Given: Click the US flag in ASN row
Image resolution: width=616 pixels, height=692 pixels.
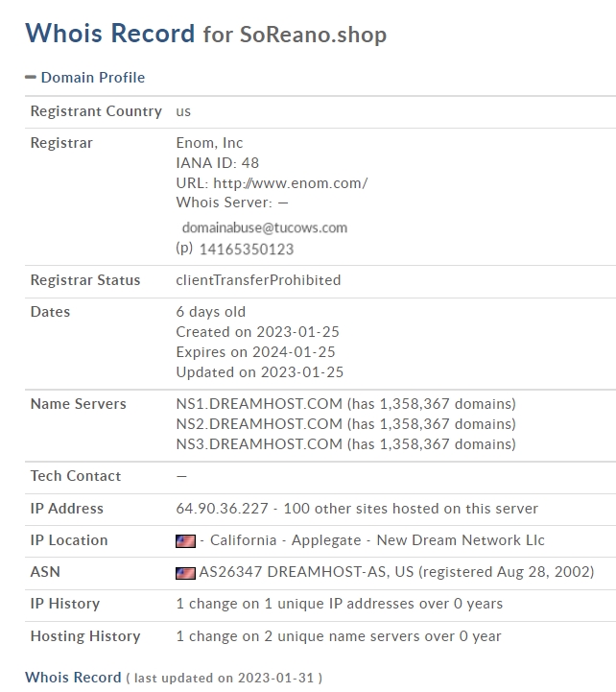Looking at the screenshot, I should click(185, 573).
